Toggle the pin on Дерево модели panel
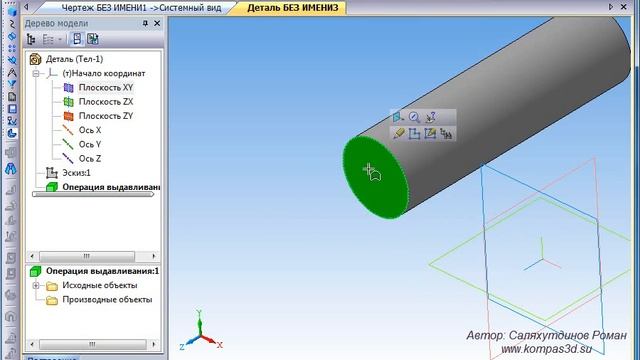This screenshot has width=640, height=360. (145, 23)
